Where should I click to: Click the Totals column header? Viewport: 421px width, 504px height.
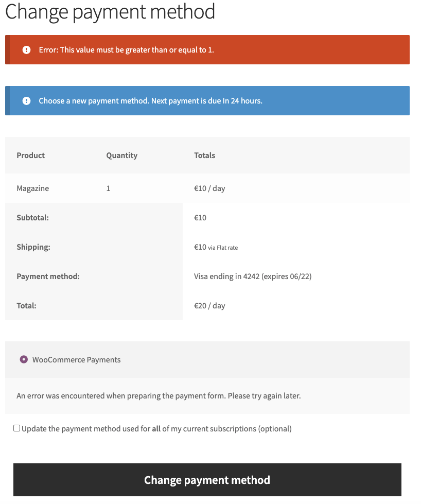point(204,155)
